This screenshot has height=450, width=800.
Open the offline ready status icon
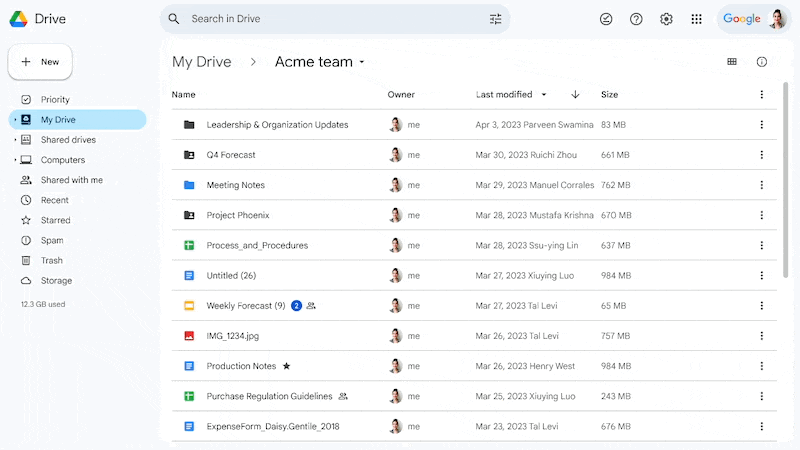pyautogui.click(x=606, y=19)
